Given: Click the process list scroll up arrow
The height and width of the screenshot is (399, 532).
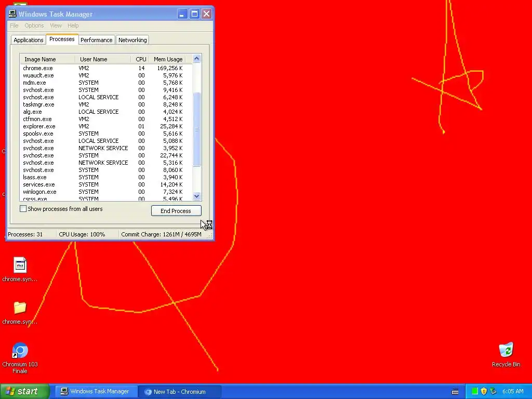Looking at the screenshot, I should pyautogui.click(x=197, y=59).
